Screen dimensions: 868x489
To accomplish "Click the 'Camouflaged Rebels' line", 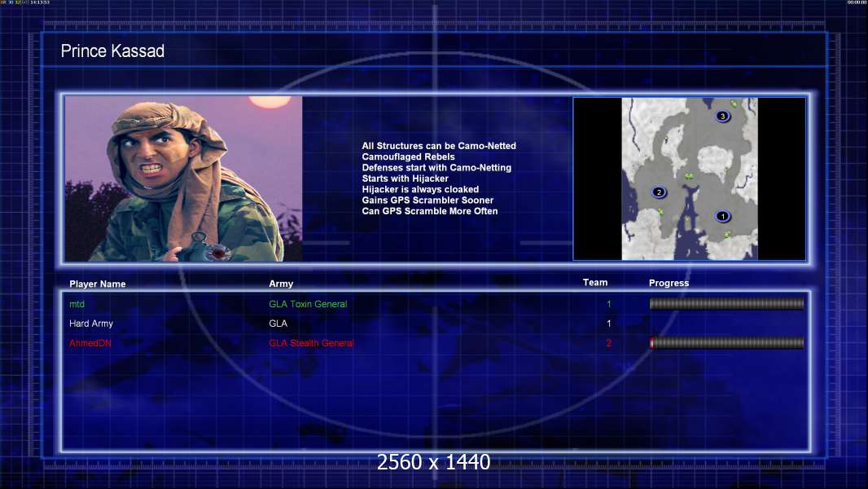I will [x=408, y=156].
